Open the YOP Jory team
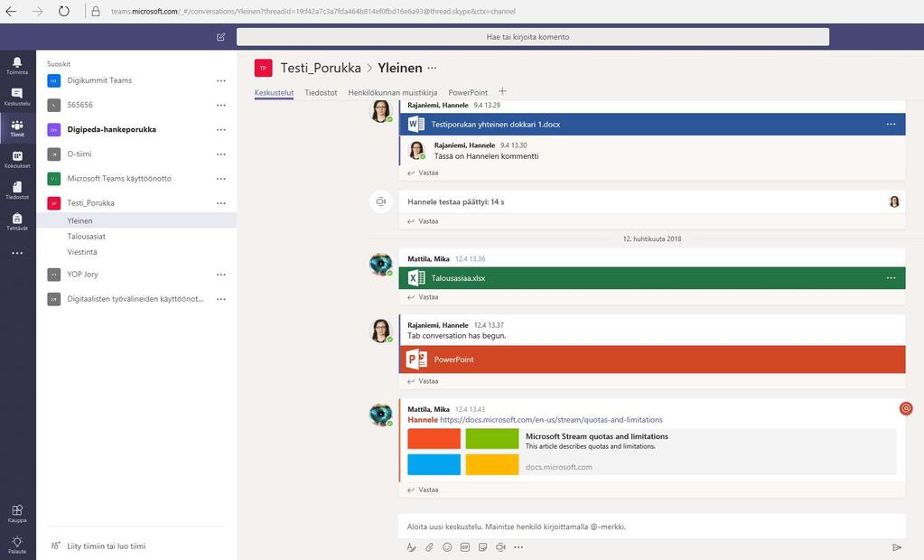This screenshot has height=560, width=924. coord(82,274)
